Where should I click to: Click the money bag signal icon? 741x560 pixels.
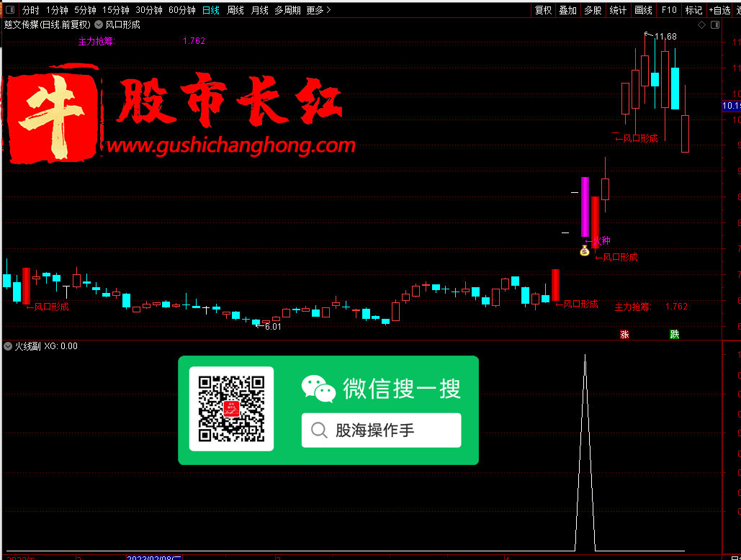point(585,250)
